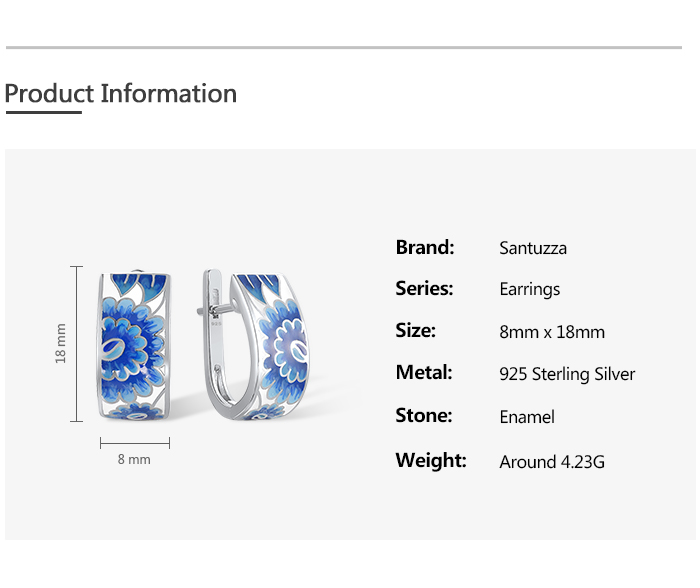The height and width of the screenshot is (588, 700).
Task: Select the Earrings series value
Action: 529,290
